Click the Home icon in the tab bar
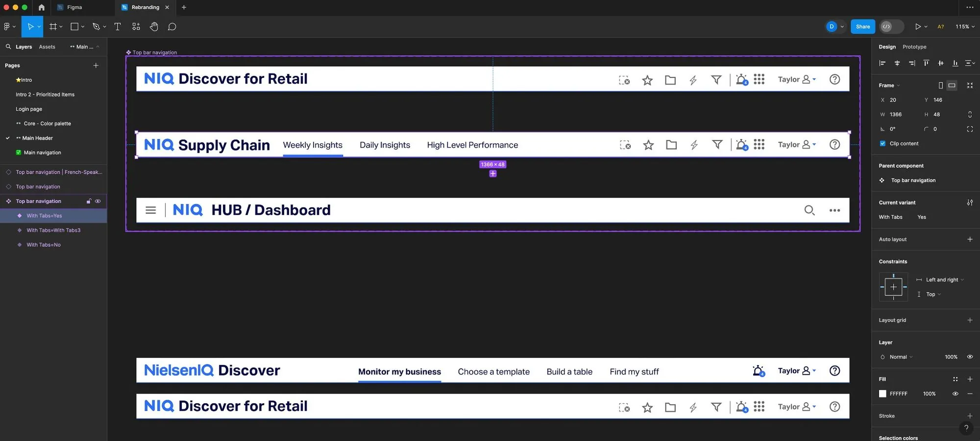 pyautogui.click(x=41, y=7)
